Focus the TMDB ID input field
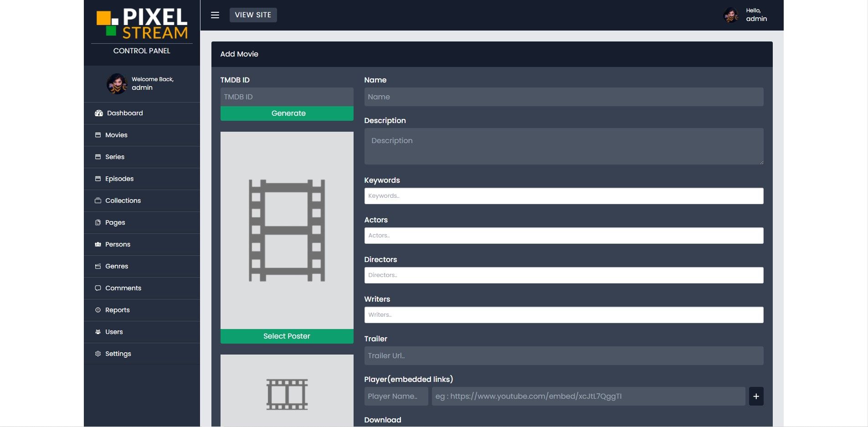 (287, 97)
